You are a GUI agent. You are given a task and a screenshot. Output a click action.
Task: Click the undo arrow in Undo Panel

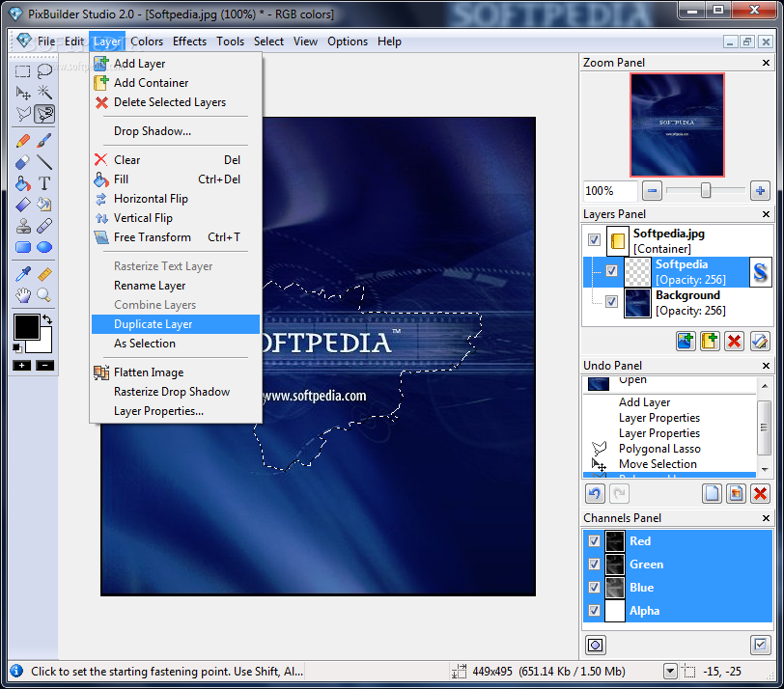pyautogui.click(x=595, y=494)
